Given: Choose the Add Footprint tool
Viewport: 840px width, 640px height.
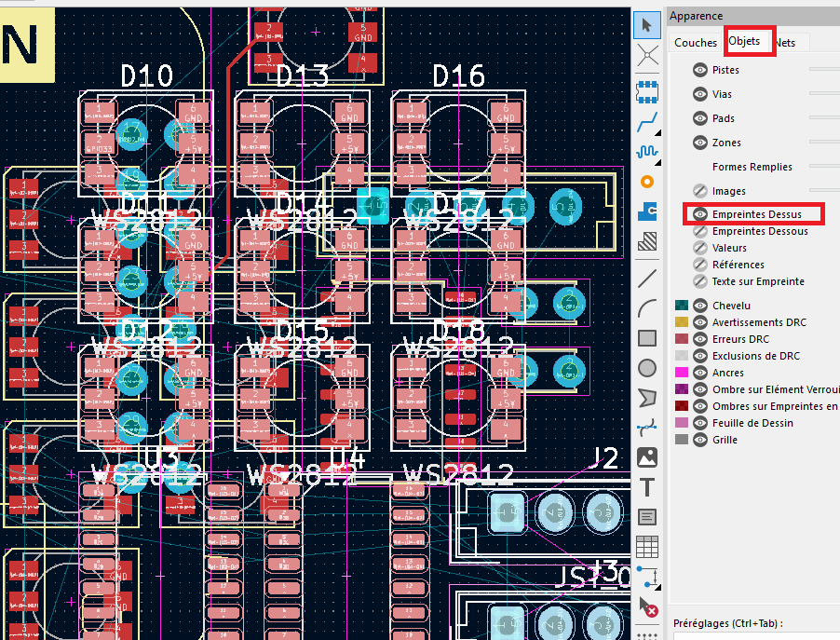Looking at the screenshot, I should (x=647, y=91).
